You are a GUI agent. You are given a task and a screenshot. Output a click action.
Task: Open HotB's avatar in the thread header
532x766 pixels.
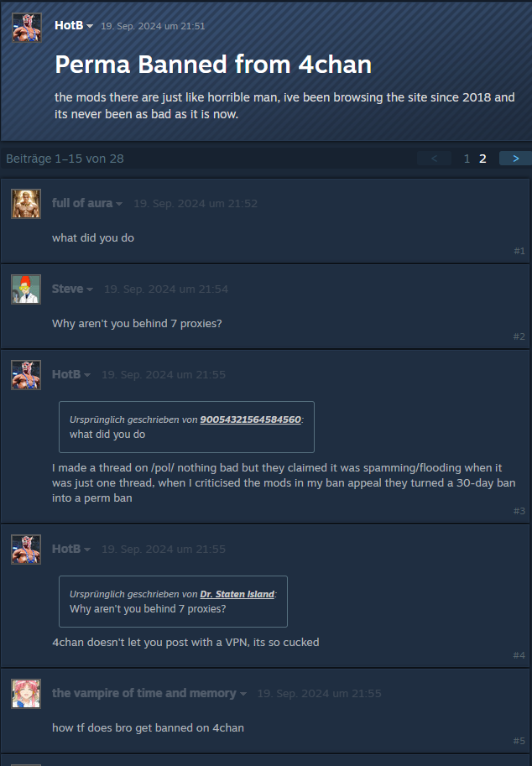click(x=26, y=28)
